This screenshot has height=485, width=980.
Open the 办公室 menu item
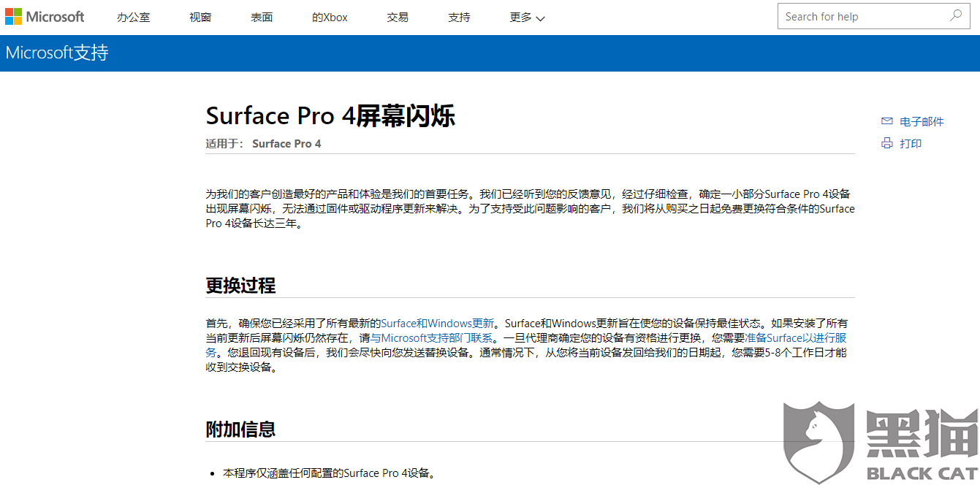coord(133,17)
